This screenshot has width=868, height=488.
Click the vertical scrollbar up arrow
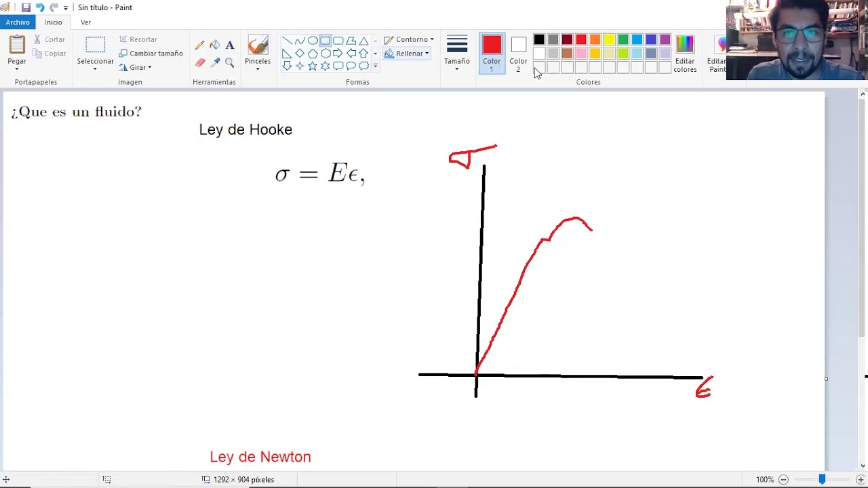[863, 94]
